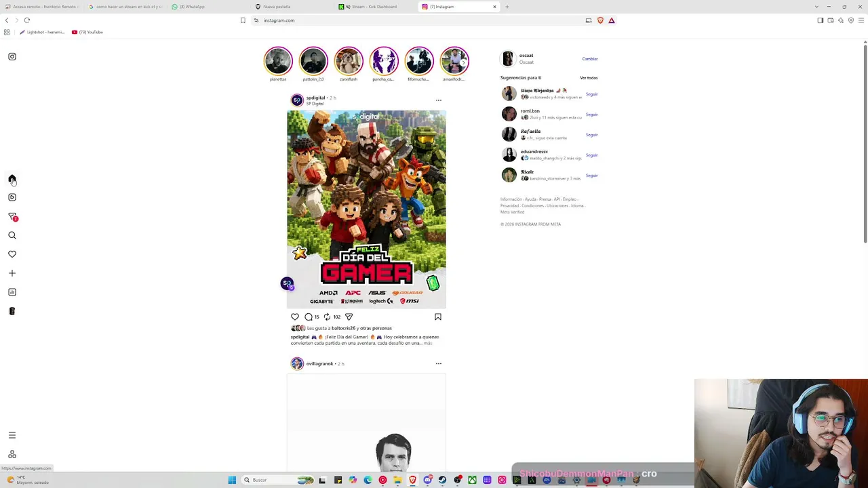The height and width of the screenshot is (488, 868).
Task: Click the page vertical scrollbar
Action: tap(865, 142)
